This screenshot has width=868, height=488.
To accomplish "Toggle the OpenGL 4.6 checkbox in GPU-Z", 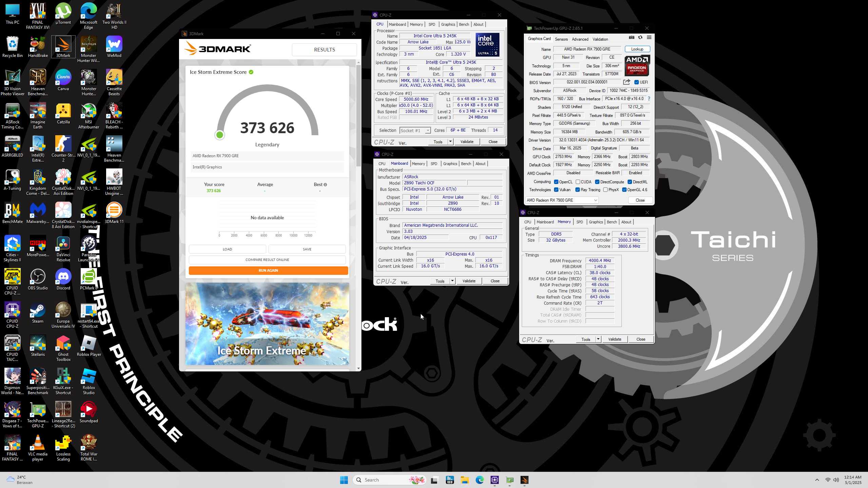I will pyautogui.click(x=624, y=190).
